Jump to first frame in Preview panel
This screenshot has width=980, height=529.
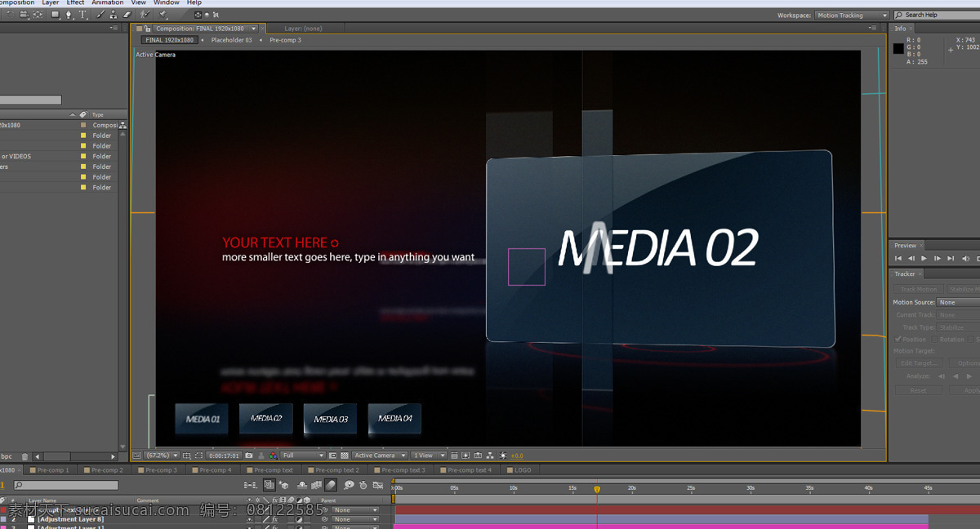pos(898,259)
